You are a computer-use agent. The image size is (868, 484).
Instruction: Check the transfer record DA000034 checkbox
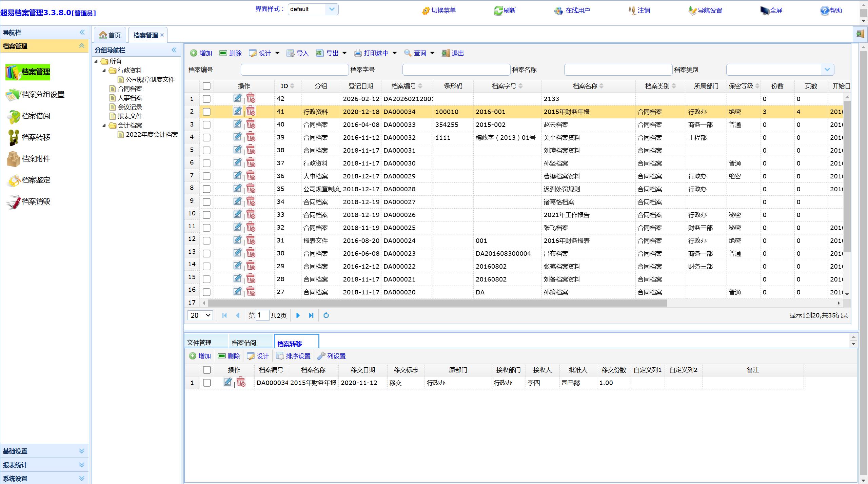click(x=206, y=383)
